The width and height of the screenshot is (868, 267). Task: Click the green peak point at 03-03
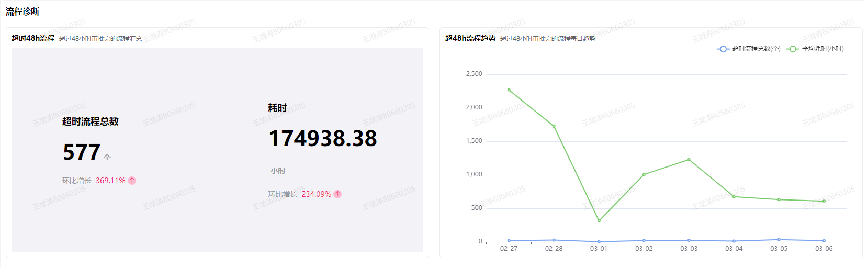pos(689,160)
